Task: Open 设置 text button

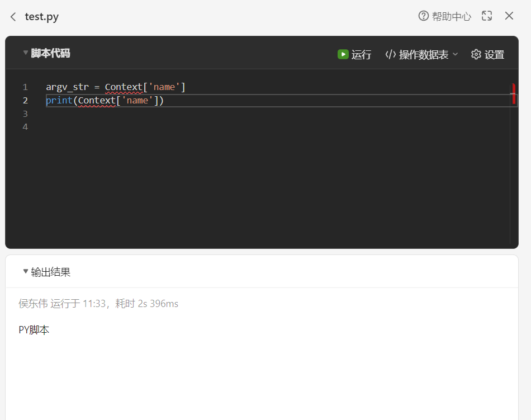Action: coord(494,55)
